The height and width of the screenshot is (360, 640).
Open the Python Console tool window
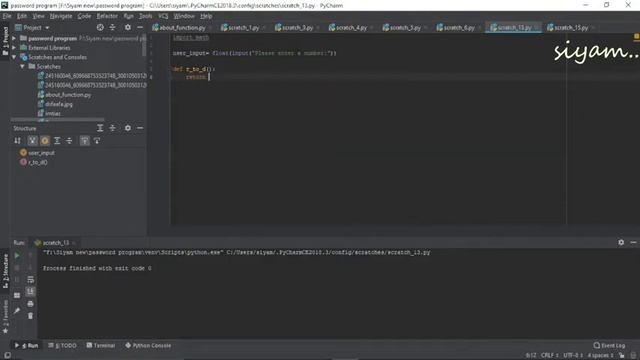[x=148, y=345]
